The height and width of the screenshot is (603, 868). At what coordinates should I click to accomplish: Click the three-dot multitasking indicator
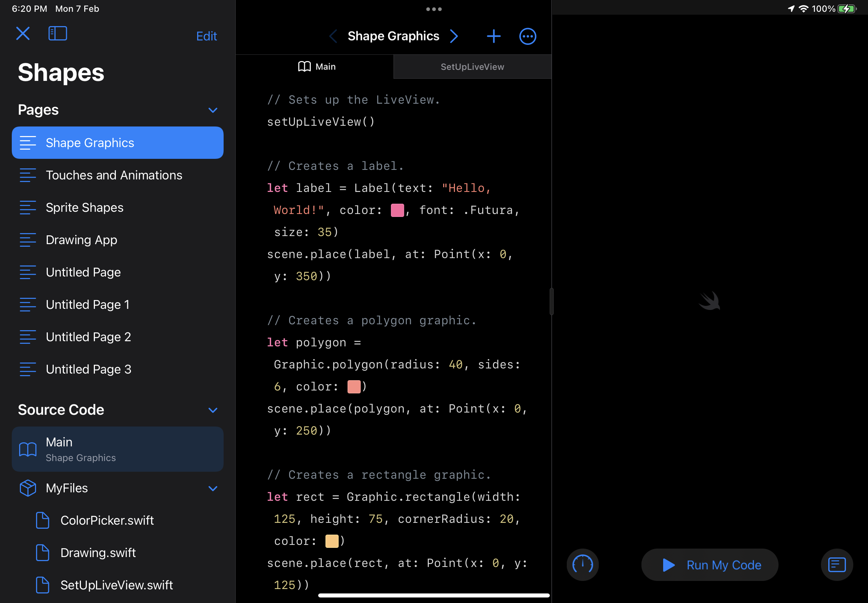[x=434, y=9]
